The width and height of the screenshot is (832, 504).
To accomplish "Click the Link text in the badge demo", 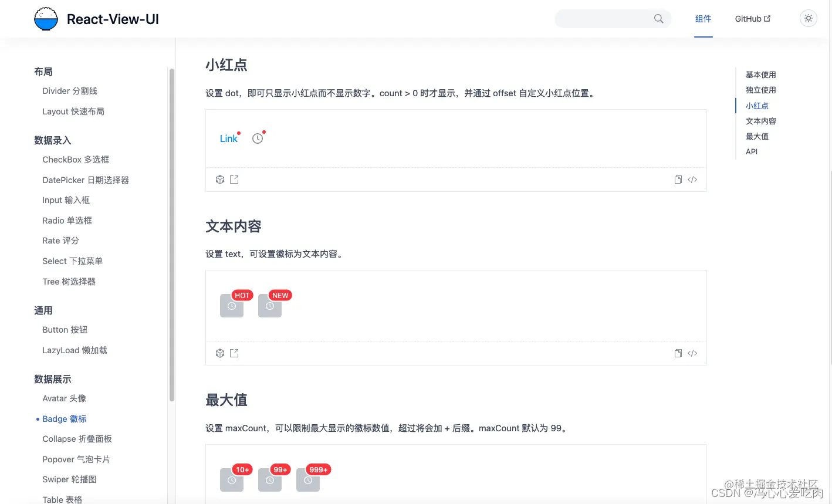I will click(x=228, y=138).
